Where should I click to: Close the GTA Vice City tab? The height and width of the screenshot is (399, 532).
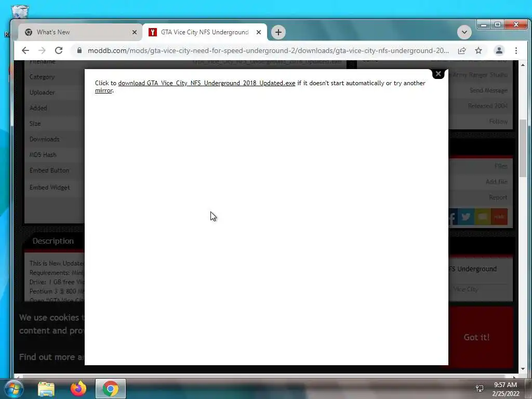click(259, 32)
